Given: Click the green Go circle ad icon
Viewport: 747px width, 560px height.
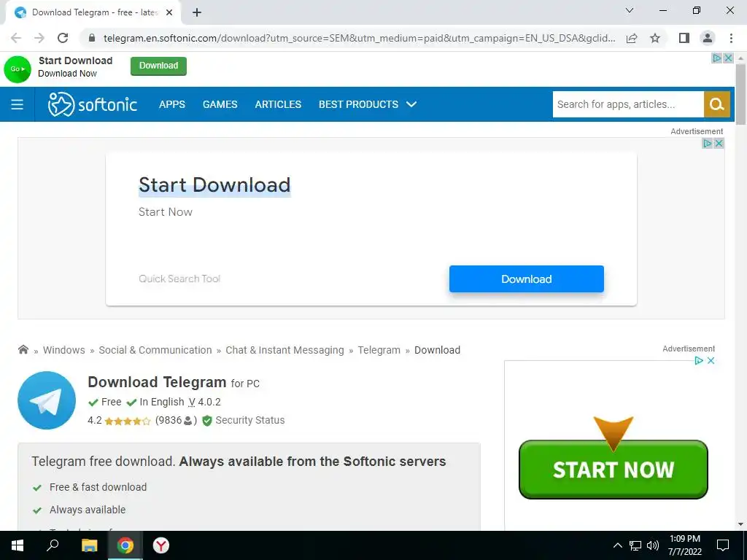Looking at the screenshot, I should pyautogui.click(x=18, y=69).
